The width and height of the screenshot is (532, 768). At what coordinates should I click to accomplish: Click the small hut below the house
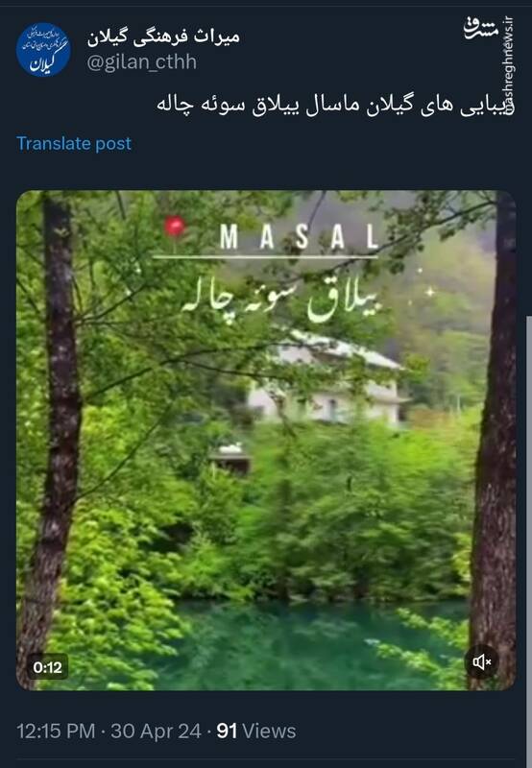[x=230, y=459]
